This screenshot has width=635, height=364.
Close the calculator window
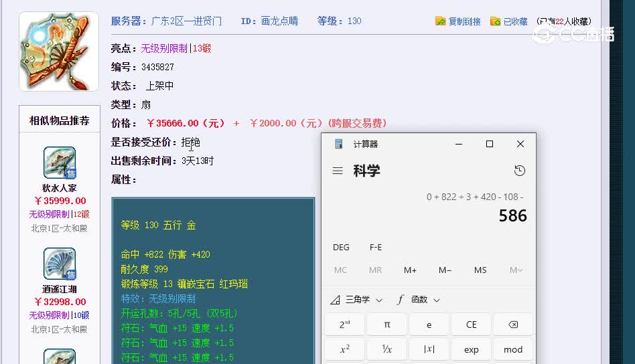(520, 144)
